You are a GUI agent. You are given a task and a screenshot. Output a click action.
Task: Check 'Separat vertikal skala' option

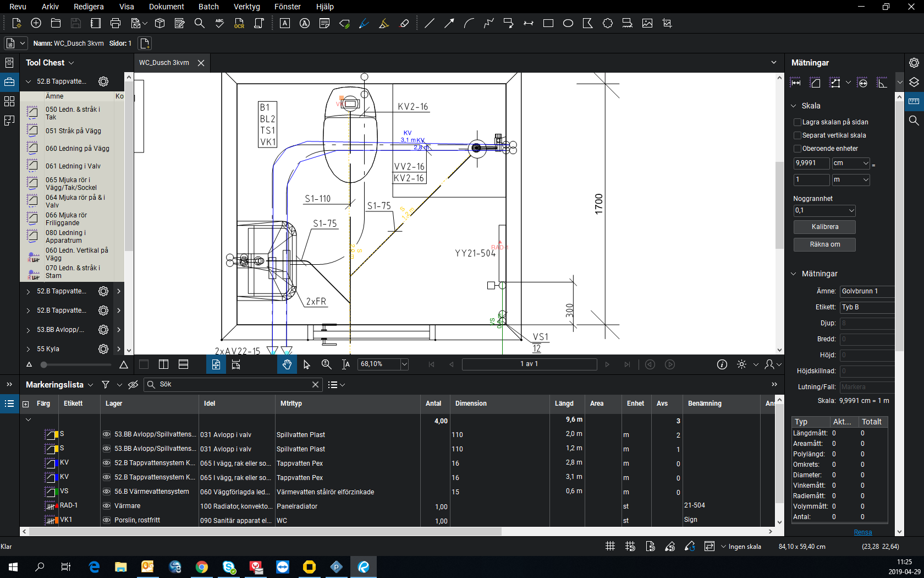(798, 135)
